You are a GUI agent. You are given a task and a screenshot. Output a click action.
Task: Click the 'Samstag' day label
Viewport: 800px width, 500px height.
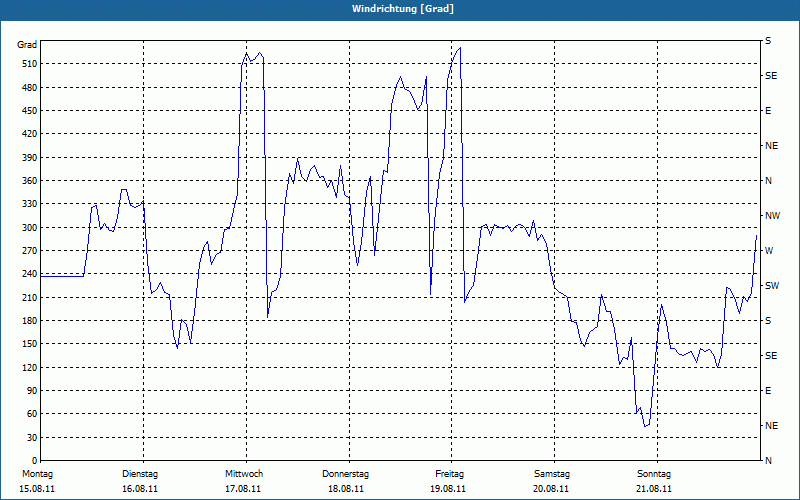[x=552, y=474]
